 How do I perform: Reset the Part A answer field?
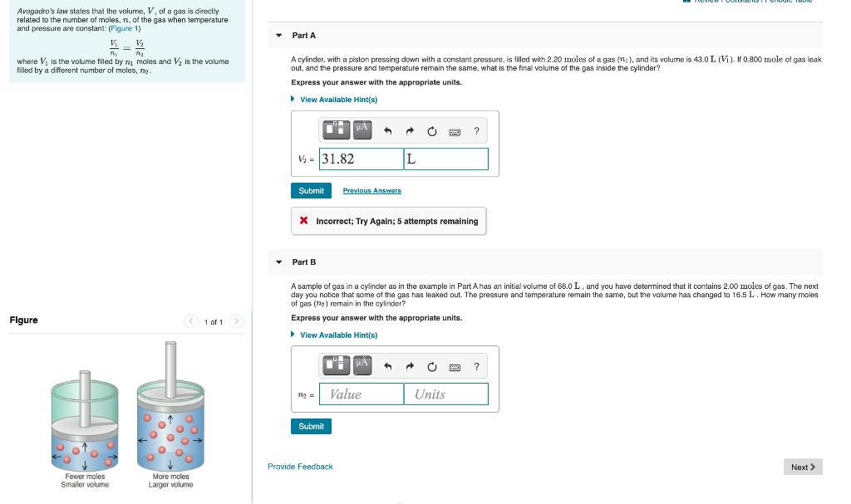point(432,131)
